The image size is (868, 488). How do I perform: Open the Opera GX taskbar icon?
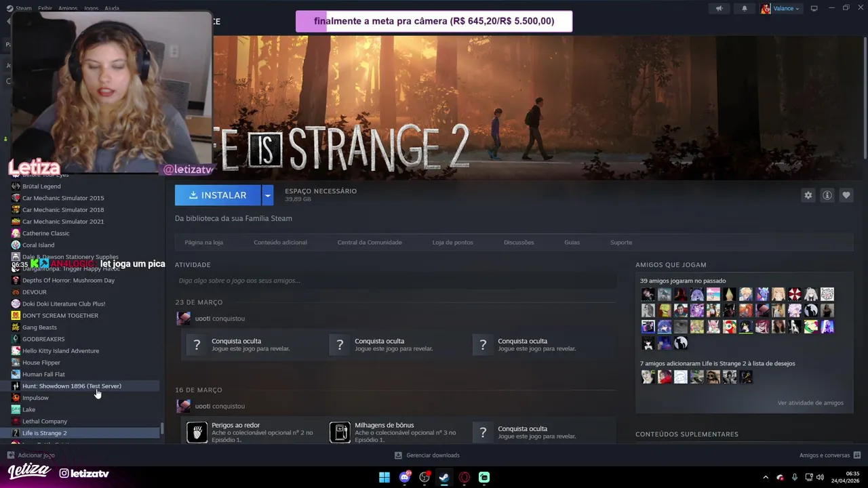point(465,477)
